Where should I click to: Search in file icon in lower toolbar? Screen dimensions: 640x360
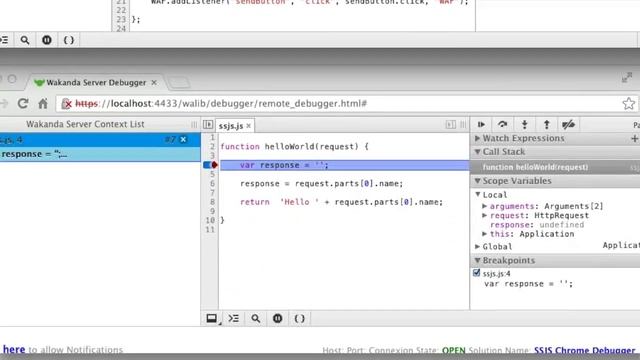(256, 318)
